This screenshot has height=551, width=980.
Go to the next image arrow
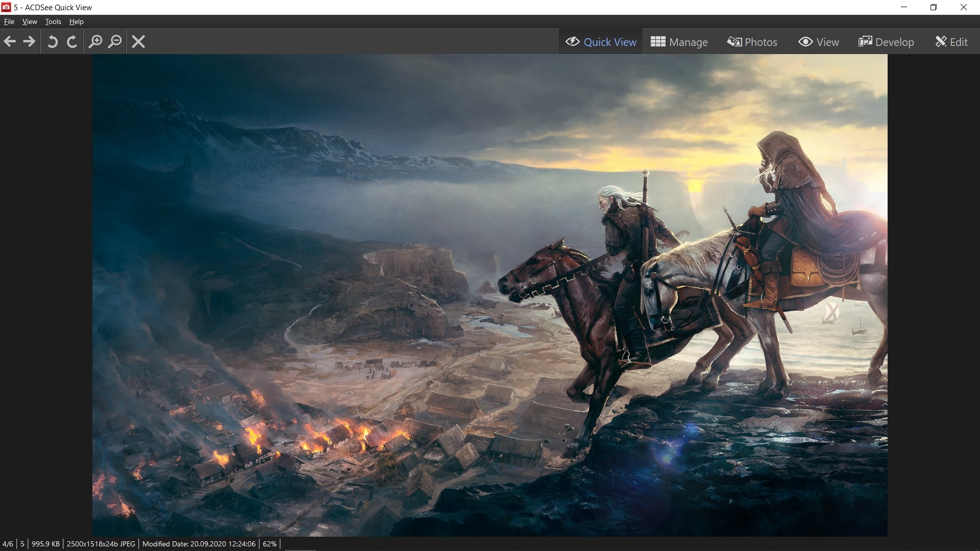tap(30, 41)
